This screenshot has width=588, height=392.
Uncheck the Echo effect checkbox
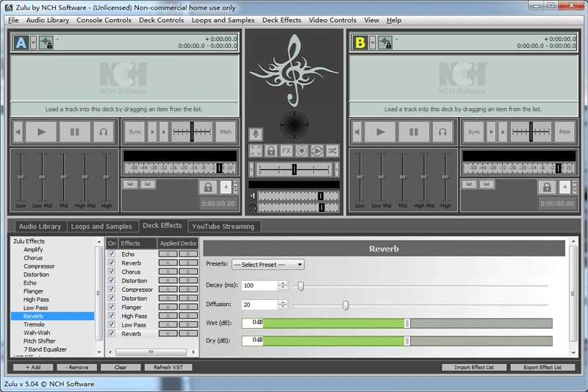pos(112,254)
